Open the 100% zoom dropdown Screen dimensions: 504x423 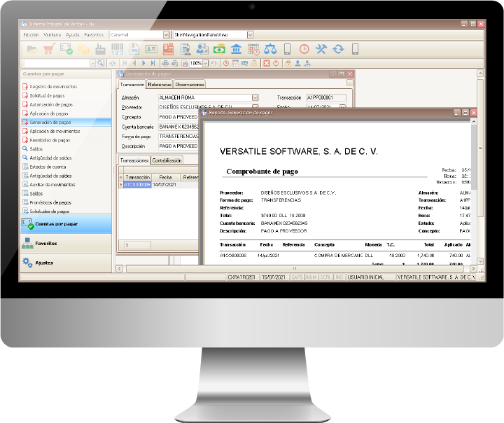(x=206, y=63)
